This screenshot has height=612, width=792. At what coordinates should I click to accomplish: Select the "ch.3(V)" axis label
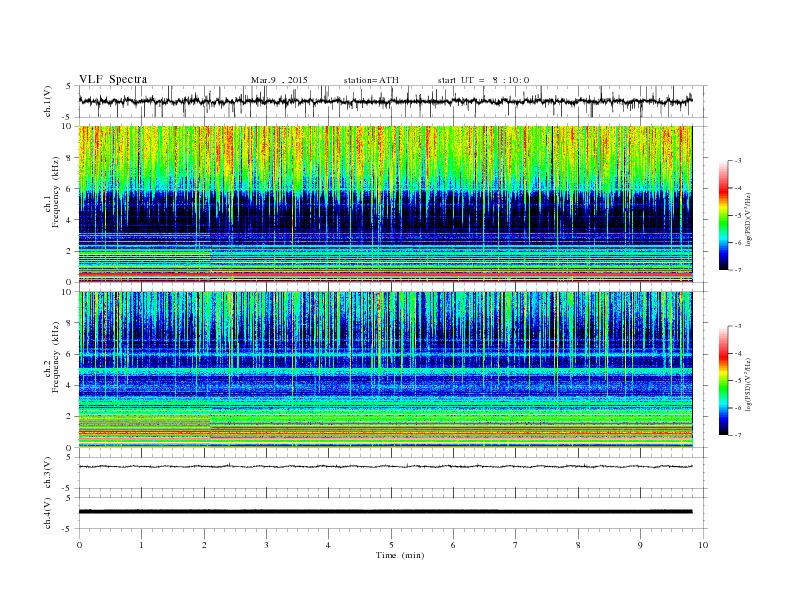pos(48,473)
